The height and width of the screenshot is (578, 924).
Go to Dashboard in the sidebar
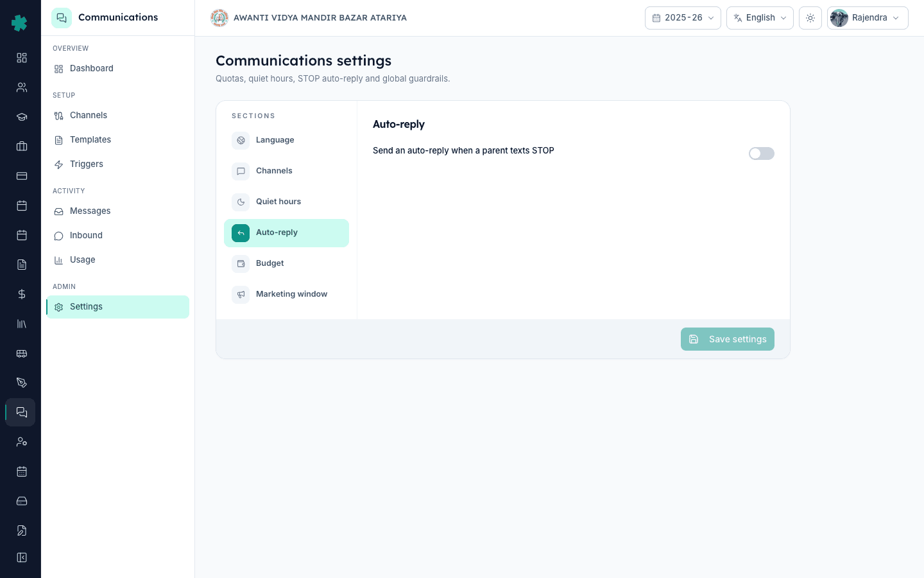pyautogui.click(x=117, y=69)
